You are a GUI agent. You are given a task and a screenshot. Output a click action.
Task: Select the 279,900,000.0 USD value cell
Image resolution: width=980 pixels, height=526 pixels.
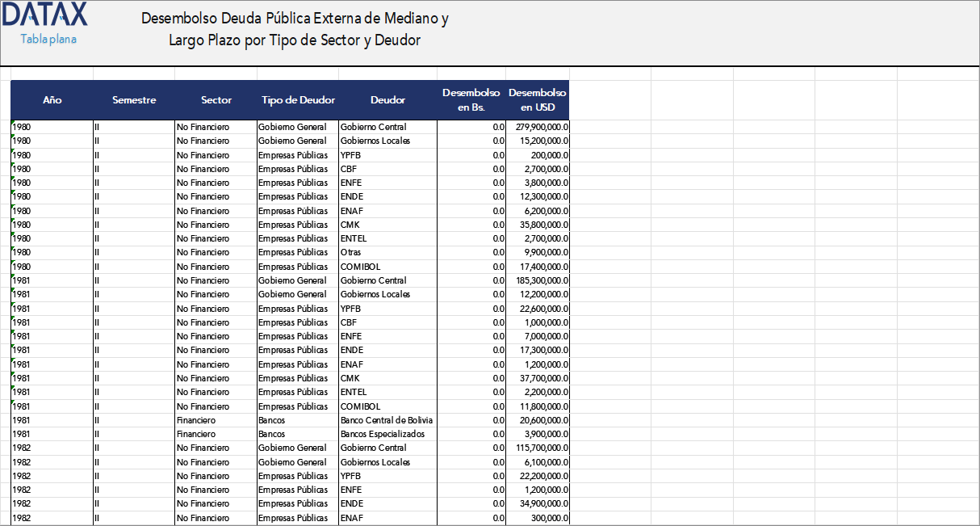point(536,127)
